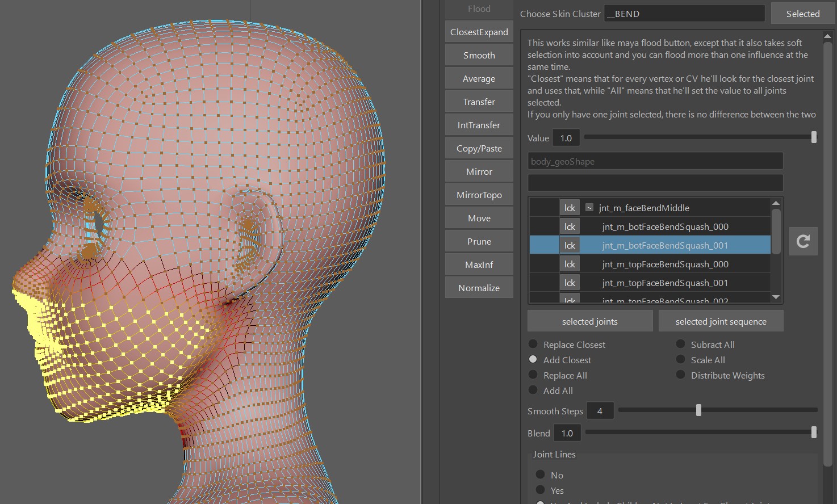Viewport: 837px width, 504px height.
Task: Switch to the Smooth tab
Action: point(479,55)
